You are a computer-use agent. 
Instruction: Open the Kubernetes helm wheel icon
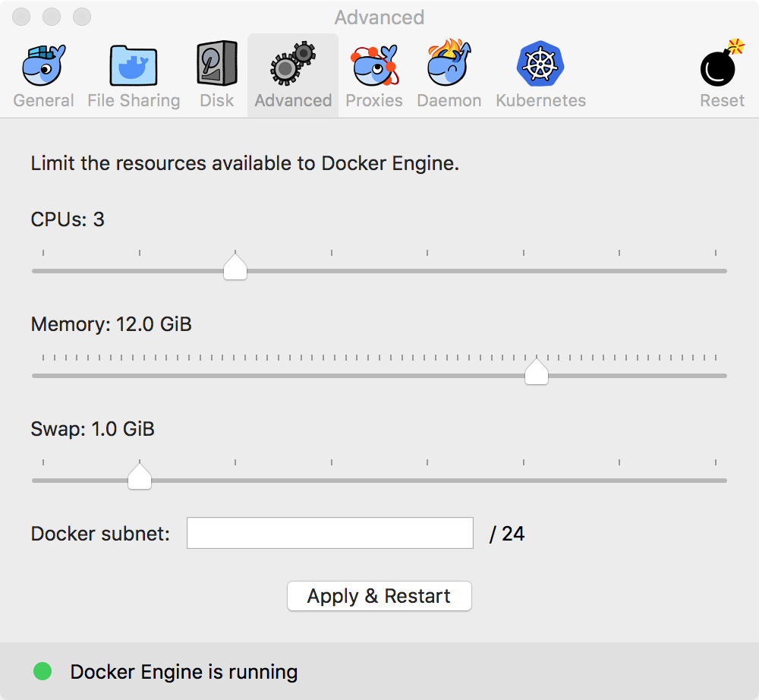tap(540, 64)
